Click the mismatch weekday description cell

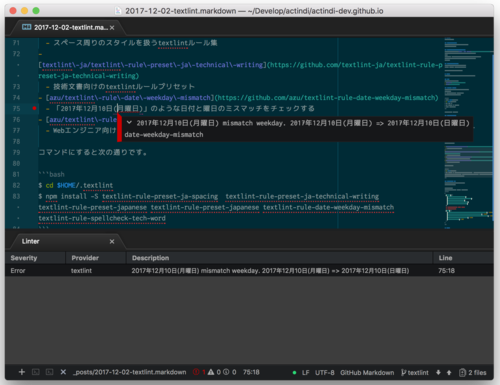[x=270, y=271]
